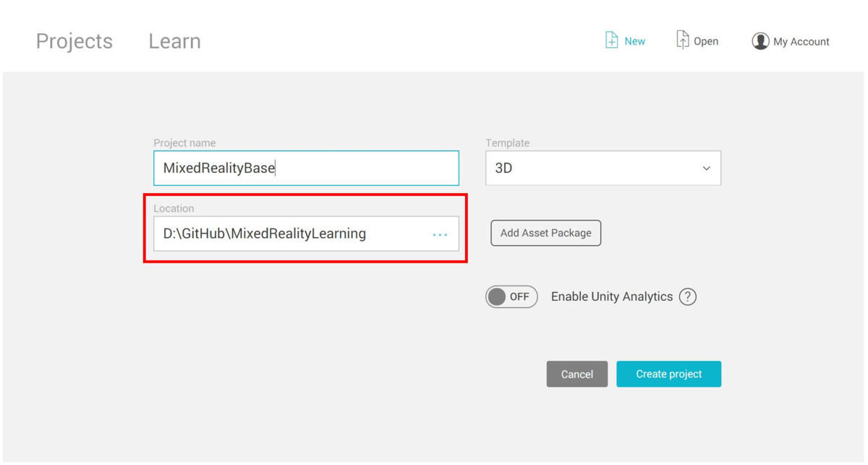
Task: Click the three-dots browse location icon
Action: tap(440, 234)
